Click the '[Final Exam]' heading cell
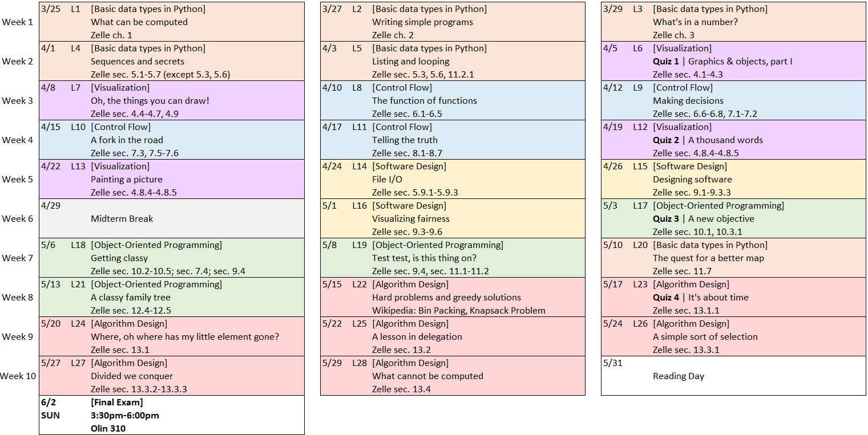 tap(116, 403)
